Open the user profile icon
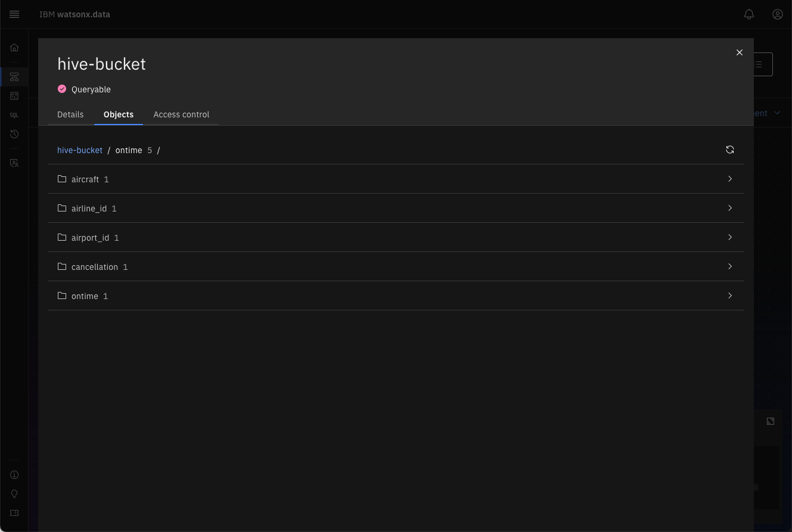Image resolution: width=792 pixels, height=532 pixels. click(778, 14)
